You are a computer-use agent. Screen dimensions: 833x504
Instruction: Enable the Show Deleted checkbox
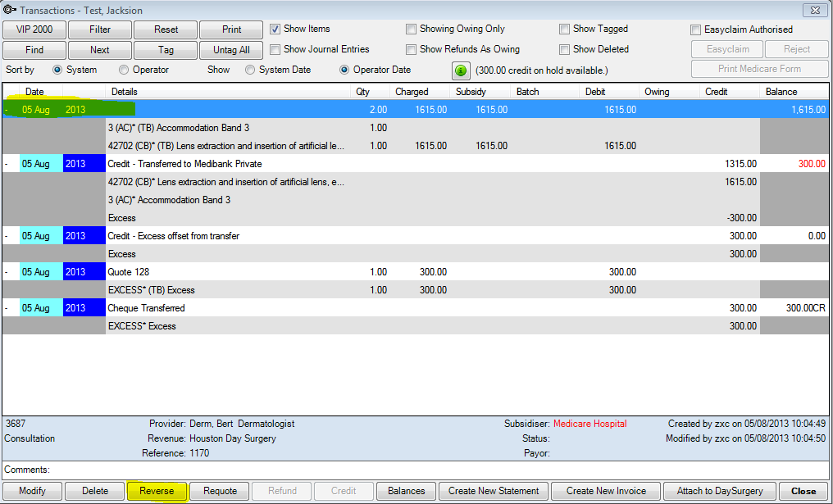click(564, 49)
